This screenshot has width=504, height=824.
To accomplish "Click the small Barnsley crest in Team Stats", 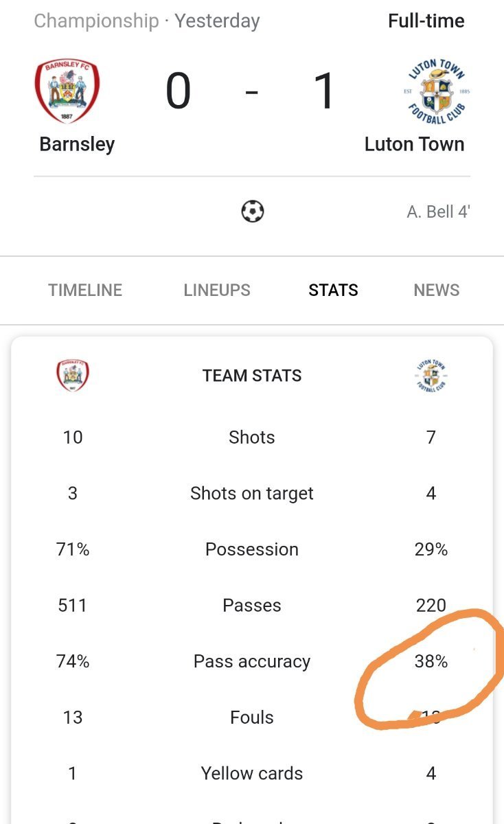I will 73,376.
